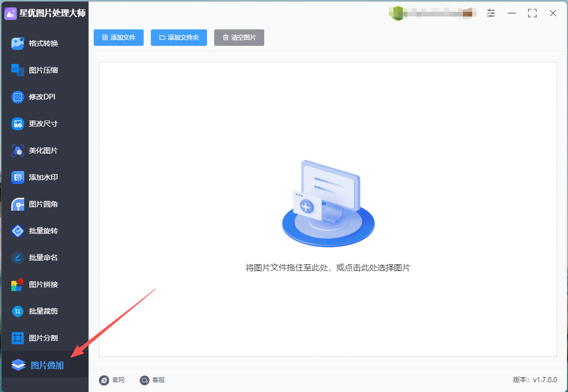Select 图片拼接 label in sidebar
Viewport: 568px width, 392px height.
point(43,284)
